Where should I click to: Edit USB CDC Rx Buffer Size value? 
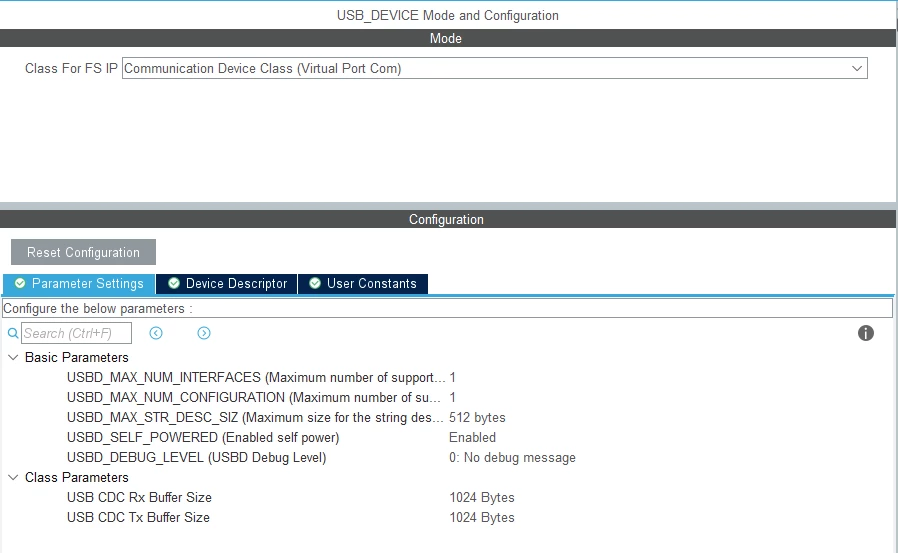pos(482,497)
